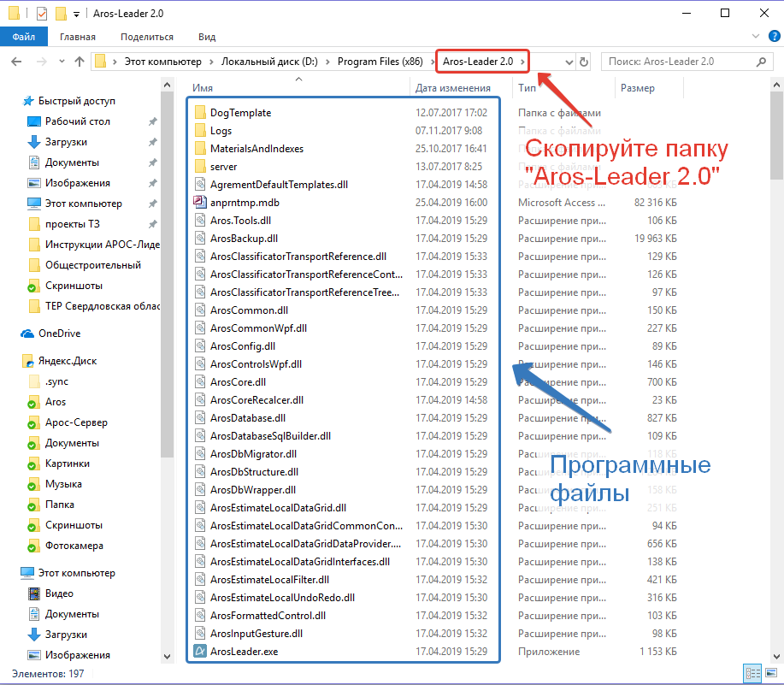Viewport: 784px width, 685px height.
Task: Click the navigation pane scrollbar
Action: (x=167, y=275)
